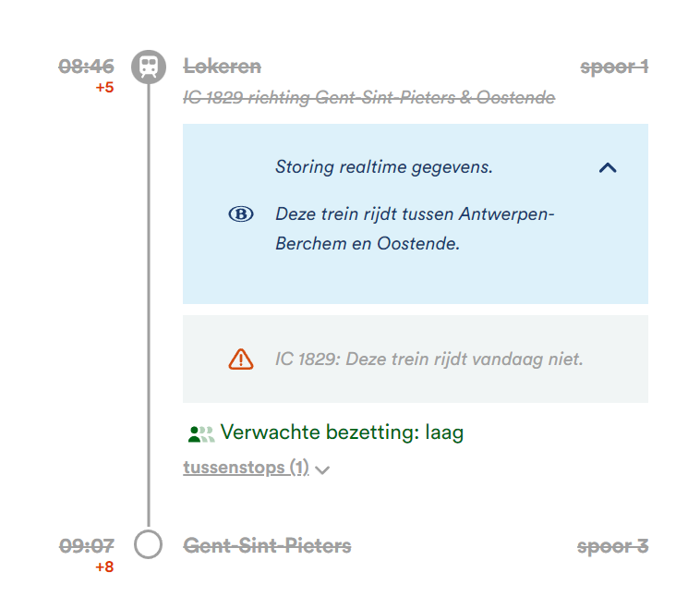
Task: Click the orange warning triangle icon
Action: pos(240,359)
